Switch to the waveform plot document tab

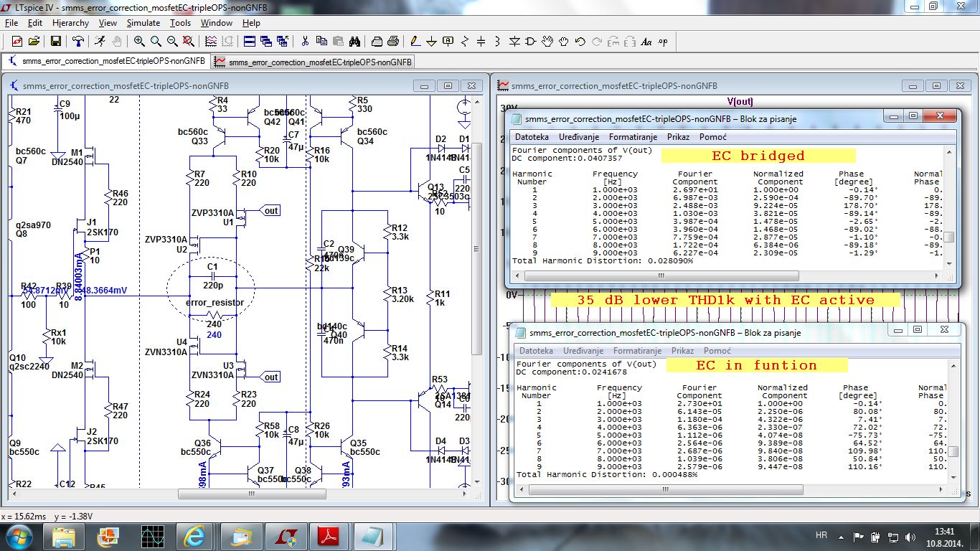point(314,62)
